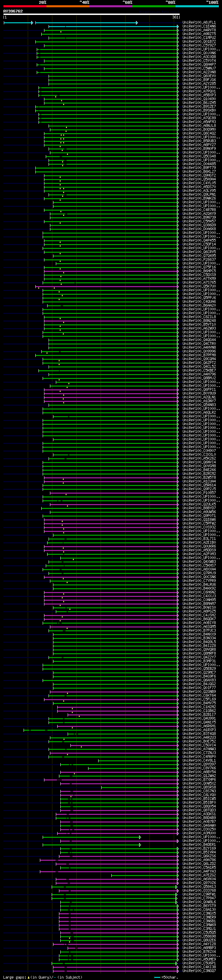Click the long second cyan arrow segment

point(86,23)
